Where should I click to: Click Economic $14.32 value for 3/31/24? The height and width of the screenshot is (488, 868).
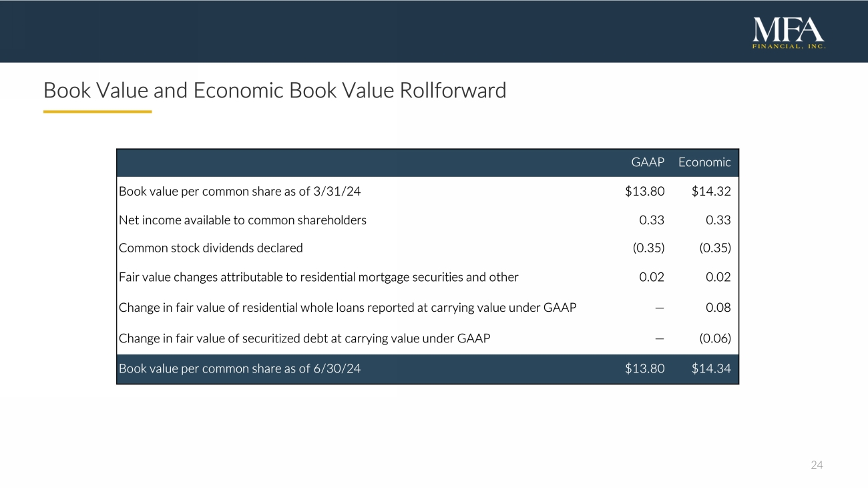(711, 192)
